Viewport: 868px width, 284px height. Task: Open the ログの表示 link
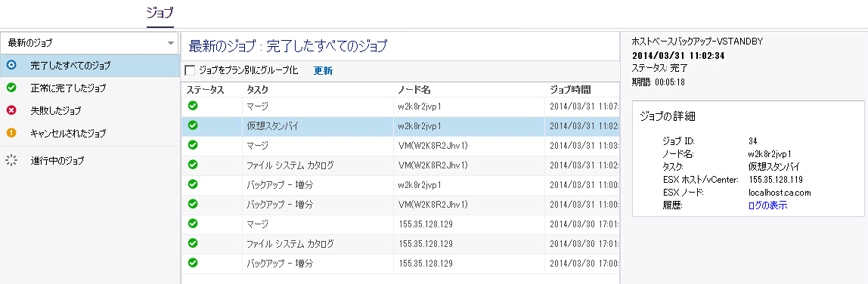pos(767,205)
